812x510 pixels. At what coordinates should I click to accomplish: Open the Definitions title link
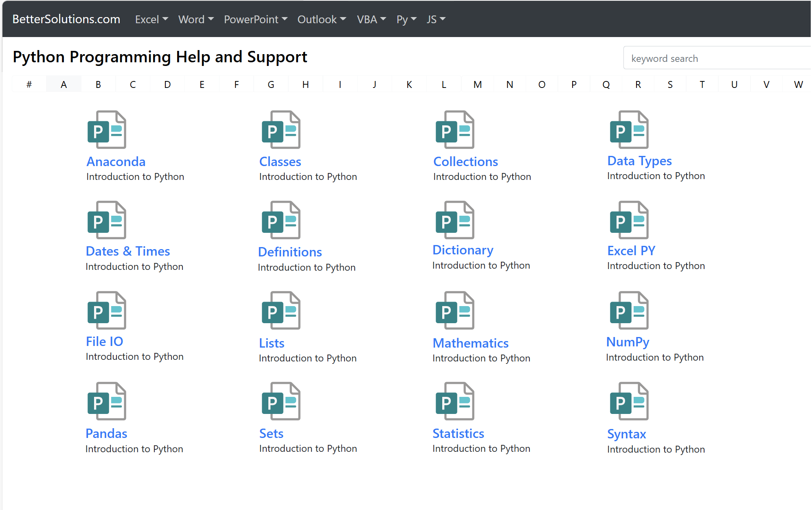(290, 252)
